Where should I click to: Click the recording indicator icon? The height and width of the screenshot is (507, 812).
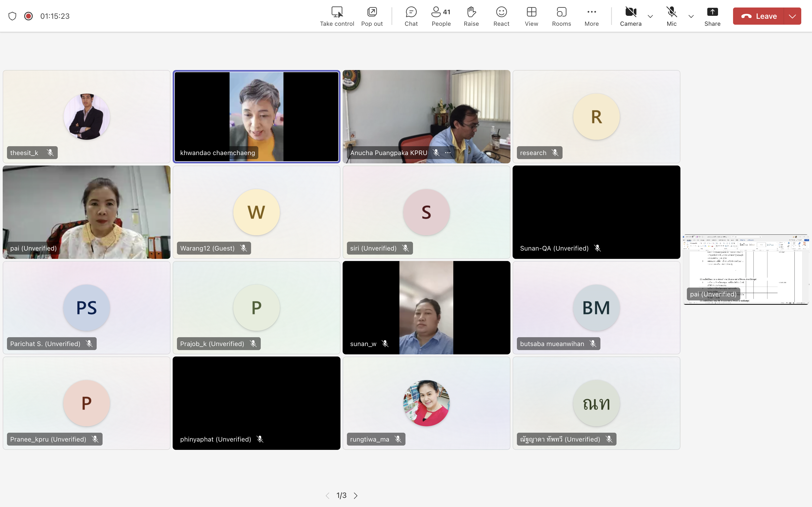click(x=28, y=16)
